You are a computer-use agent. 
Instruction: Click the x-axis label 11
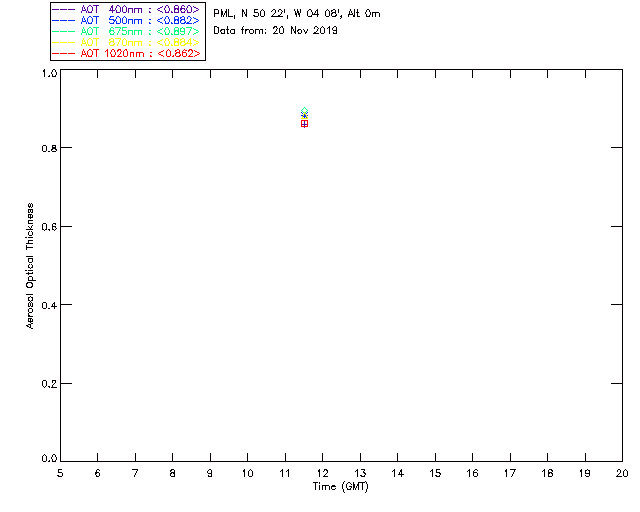tap(285, 473)
